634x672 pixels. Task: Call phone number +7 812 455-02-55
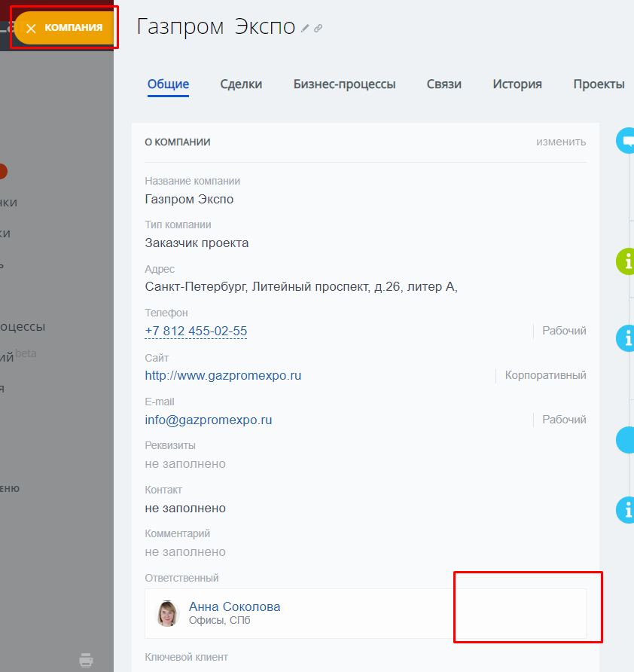[196, 331]
